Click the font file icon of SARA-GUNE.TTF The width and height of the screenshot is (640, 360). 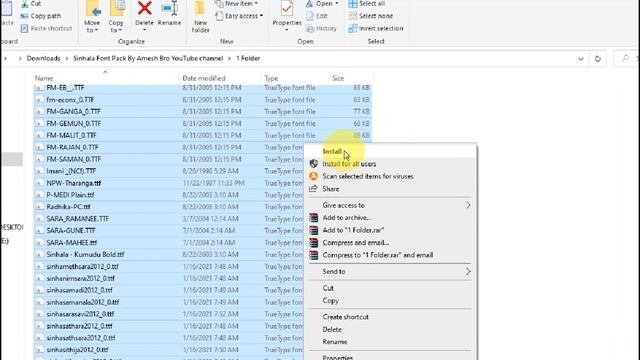pyautogui.click(x=39, y=231)
